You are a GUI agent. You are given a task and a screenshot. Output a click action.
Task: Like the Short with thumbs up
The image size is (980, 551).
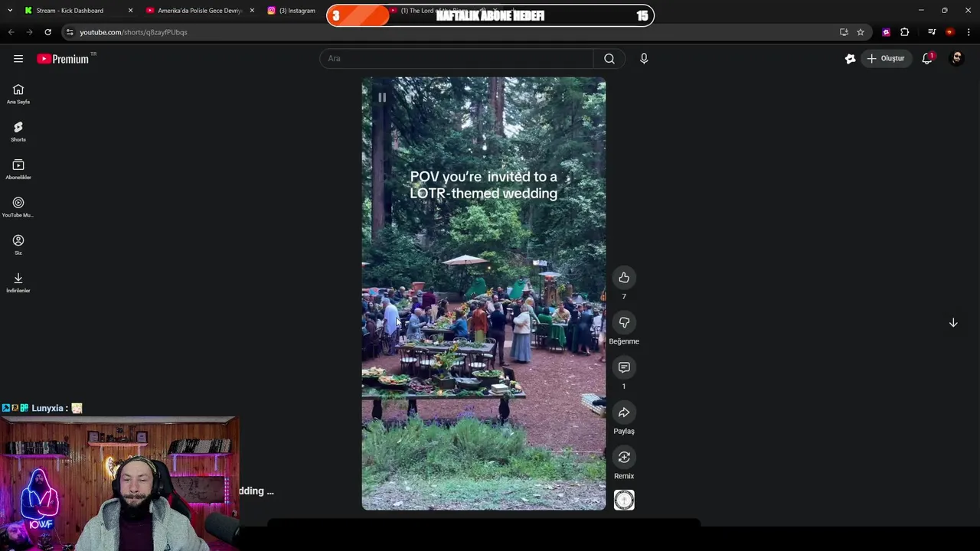coord(624,278)
